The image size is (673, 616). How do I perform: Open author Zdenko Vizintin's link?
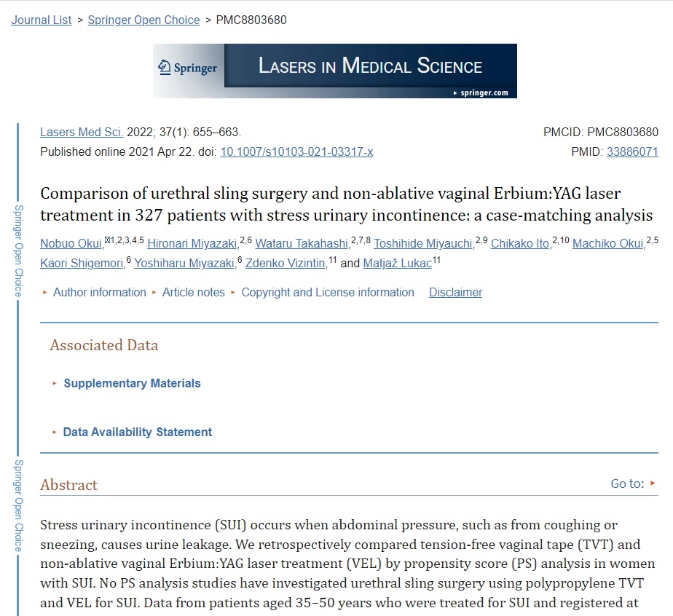pos(286,264)
